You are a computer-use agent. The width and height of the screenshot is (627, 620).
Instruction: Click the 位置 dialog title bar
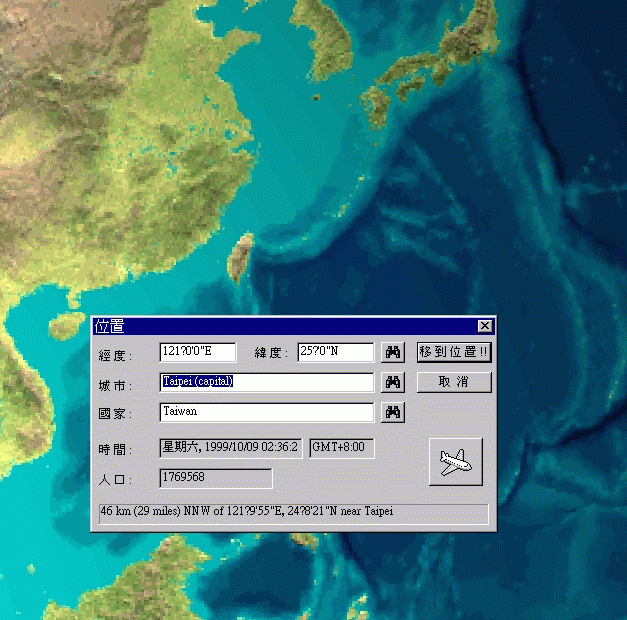point(280,326)
